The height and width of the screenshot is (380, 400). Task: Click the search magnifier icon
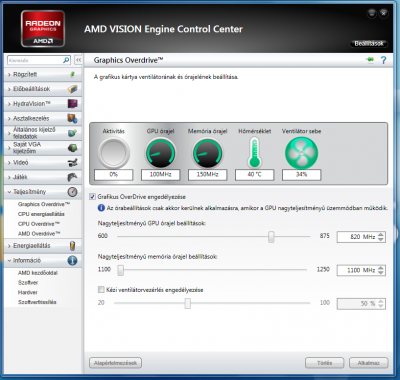pyautogui.click(x=66, y=60)
